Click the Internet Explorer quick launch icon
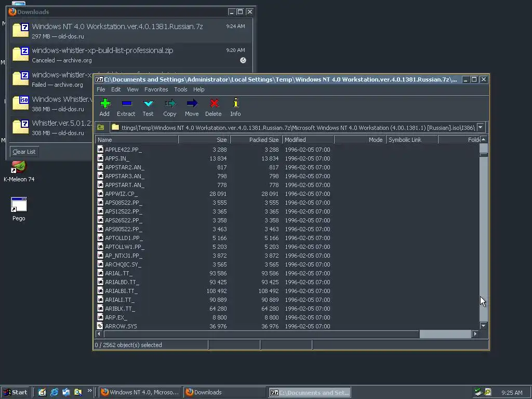The image size is (532, 399). 54,392
